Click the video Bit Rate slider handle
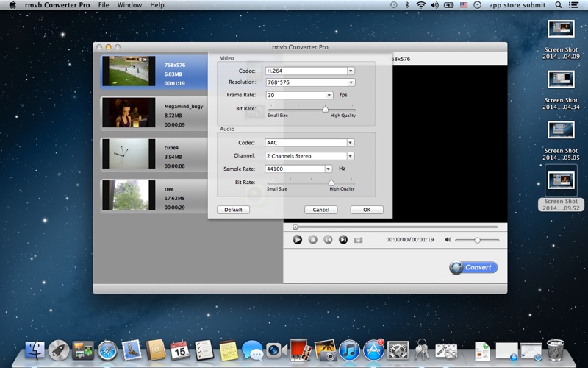Viewport: 588px width, 368px height. [326, 109]
